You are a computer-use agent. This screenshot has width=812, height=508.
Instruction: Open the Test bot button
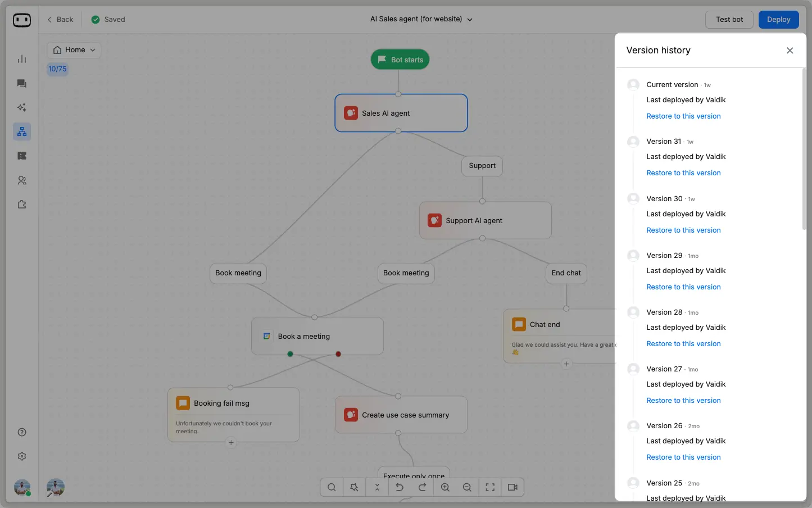(x=729, y=19)
